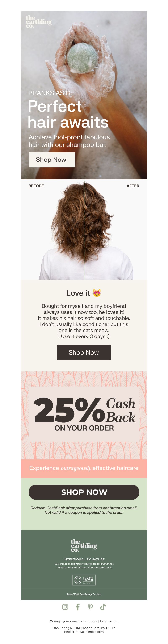This screenshot has width=168, height=644.
Task: Open the Pinterest icon in footer
Action: (x=90, y=607)
